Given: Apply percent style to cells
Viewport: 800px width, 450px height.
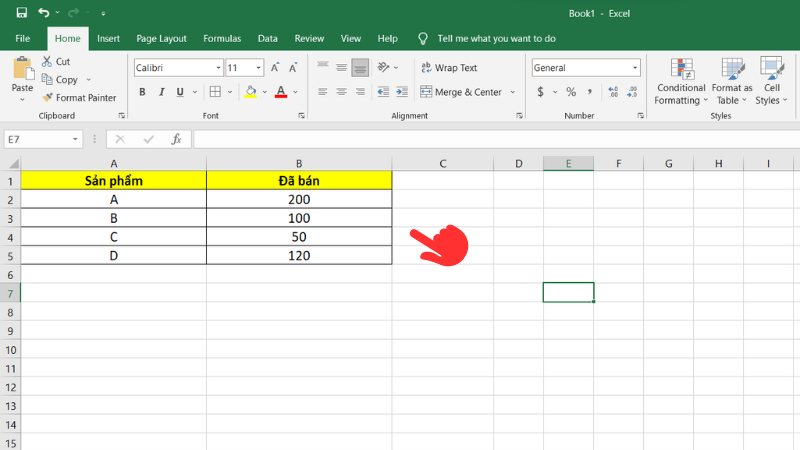Looking at the screenshot, I should [571, 92].
